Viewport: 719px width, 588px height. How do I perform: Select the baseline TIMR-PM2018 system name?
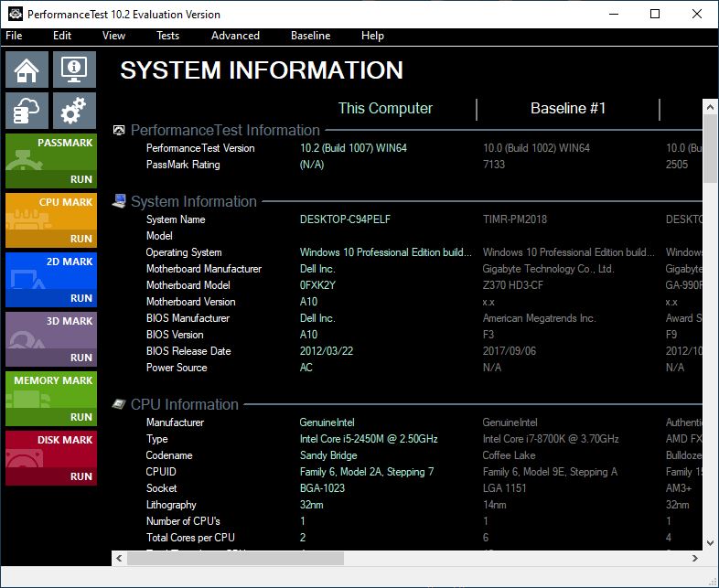pyautogui.click(x=515, y=219)
